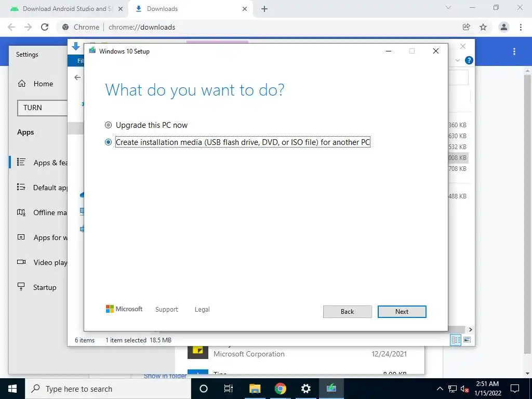Open Startup in Settings
This screenshot has width=532, height=399.
37,287
